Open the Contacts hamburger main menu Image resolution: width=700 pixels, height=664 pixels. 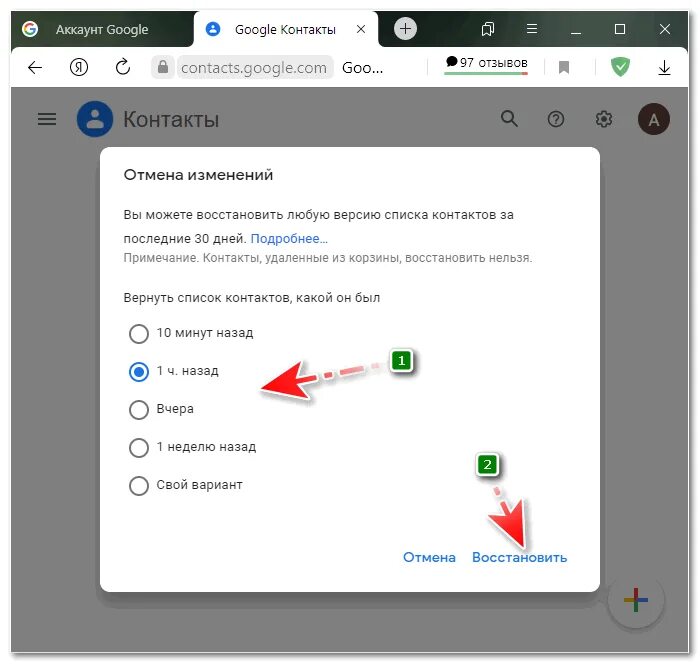[47, 119]
